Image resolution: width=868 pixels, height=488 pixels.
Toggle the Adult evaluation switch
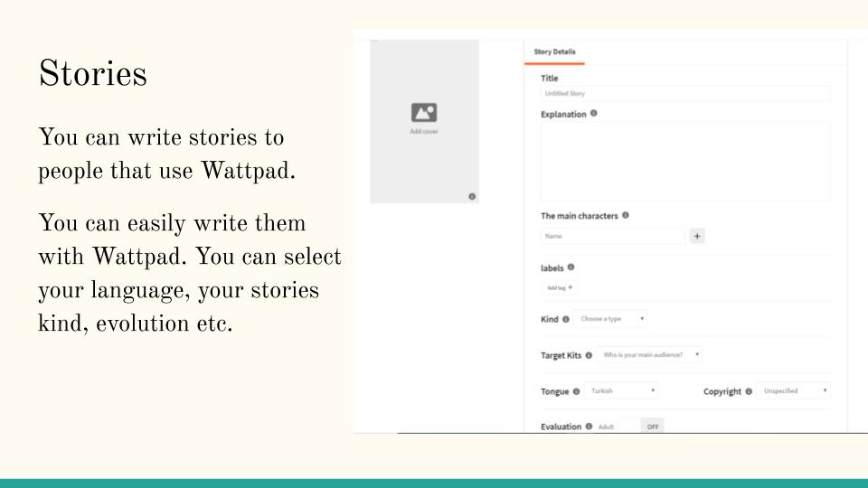651,427
